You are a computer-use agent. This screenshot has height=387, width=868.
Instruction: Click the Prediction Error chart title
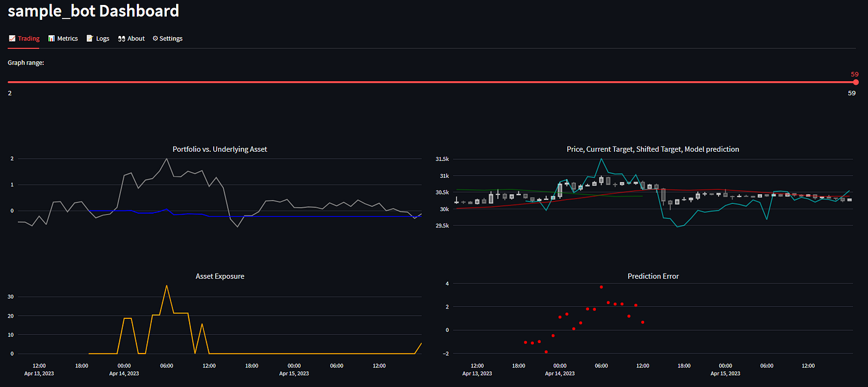pyautogui.click(x=653, y=276)
